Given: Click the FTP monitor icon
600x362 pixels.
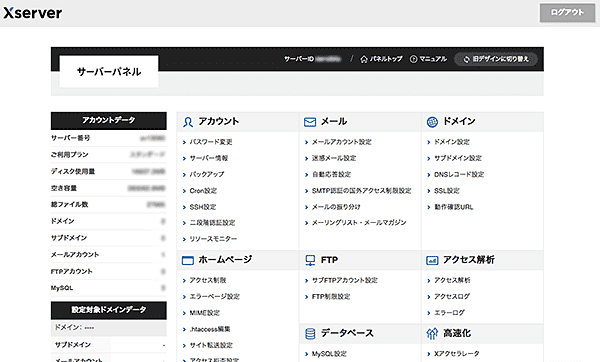Looking at the screenshot, I should 310,261.
